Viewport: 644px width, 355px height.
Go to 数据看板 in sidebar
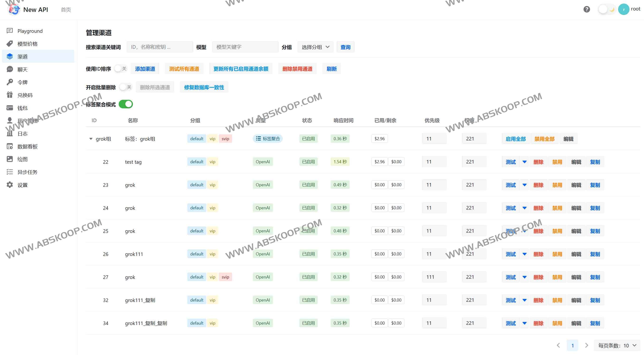(x=27, y=146)
